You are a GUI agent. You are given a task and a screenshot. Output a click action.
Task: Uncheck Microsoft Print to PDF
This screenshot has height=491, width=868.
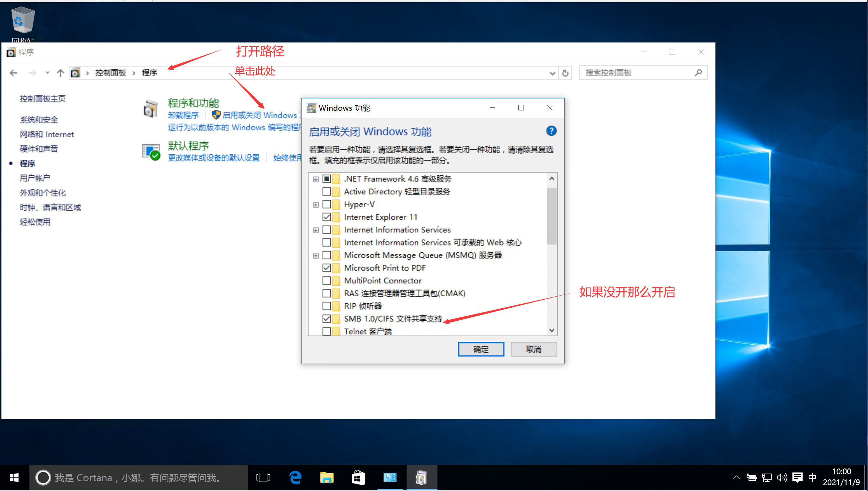click(327, 268)
